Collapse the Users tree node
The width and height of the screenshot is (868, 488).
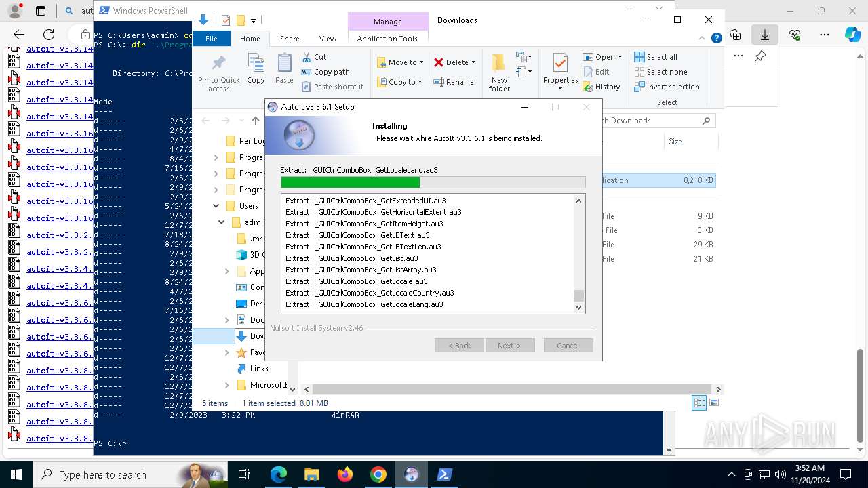(216, 206)
